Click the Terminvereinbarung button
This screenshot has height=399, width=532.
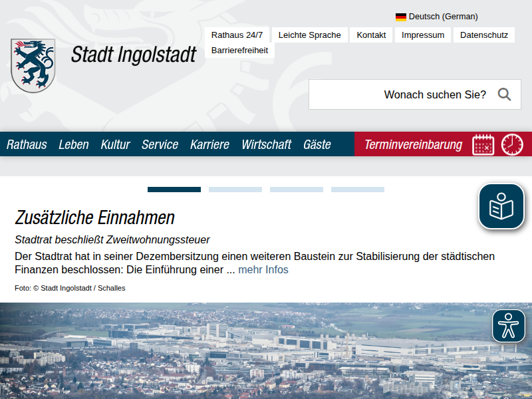(413, 144)
